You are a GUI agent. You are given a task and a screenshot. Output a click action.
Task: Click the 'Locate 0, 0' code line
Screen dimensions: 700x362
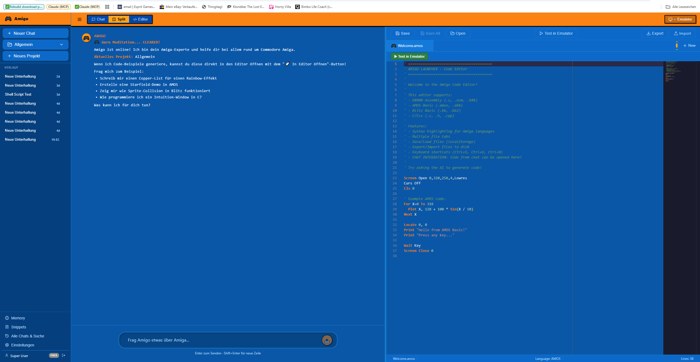pyautogui.click(x=415, y=225)
